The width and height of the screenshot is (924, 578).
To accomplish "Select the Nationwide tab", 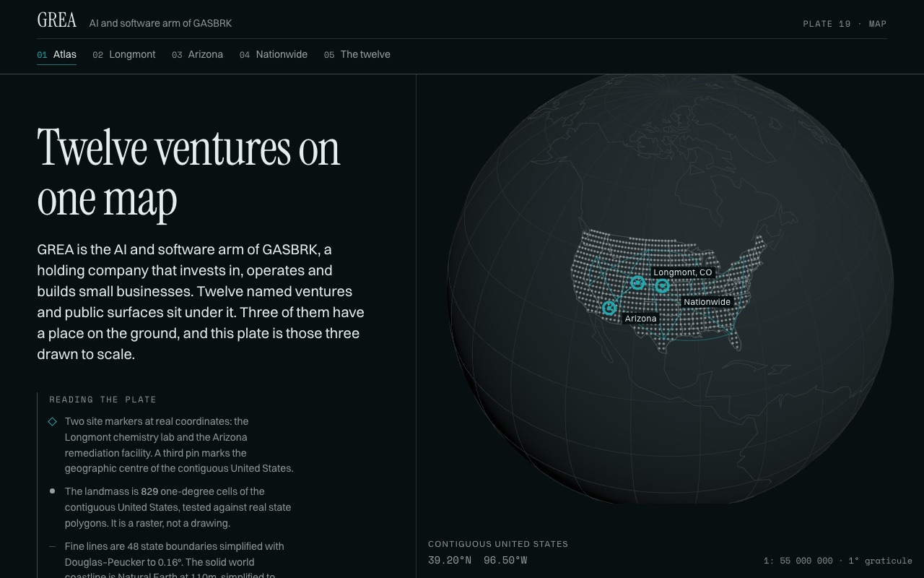I will pos(274,55).
